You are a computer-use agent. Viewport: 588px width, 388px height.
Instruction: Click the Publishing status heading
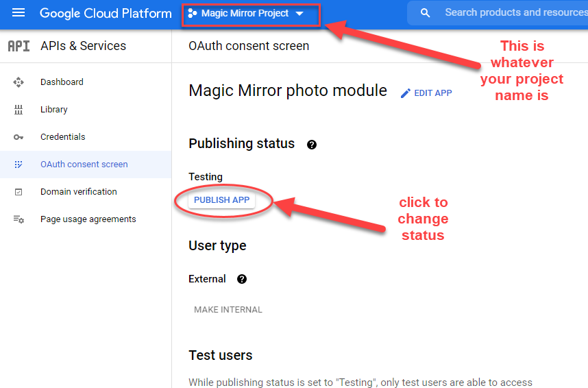pyautogui.click(x=241, y=144)
